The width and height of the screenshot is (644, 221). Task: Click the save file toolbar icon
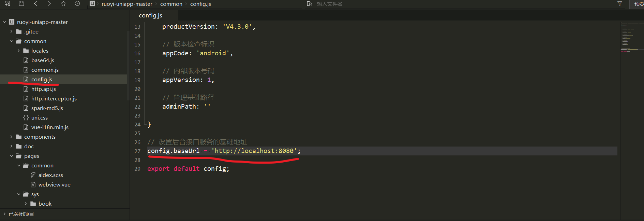pos(21,3)
